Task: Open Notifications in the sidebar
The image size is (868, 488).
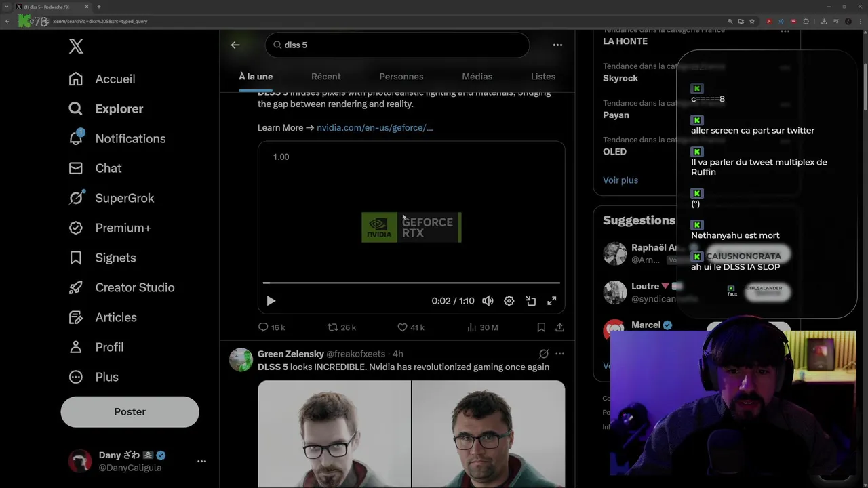Action: click(x=117, y=138)
